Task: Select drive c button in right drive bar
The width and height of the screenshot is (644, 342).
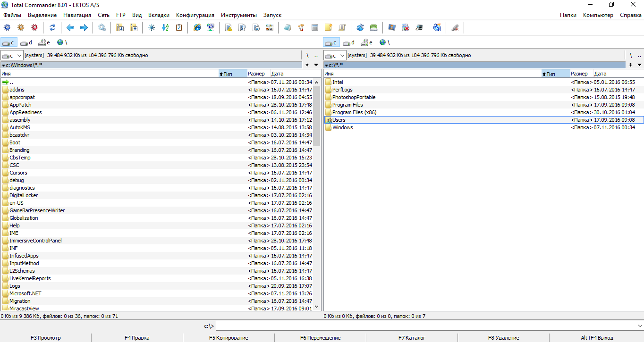Action: 331,42
